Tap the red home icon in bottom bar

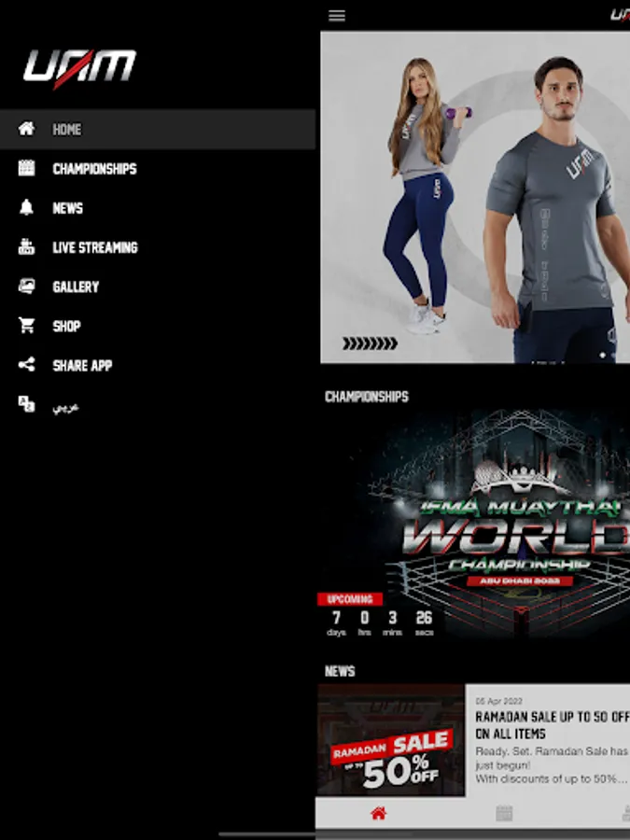tap(378, 813)
